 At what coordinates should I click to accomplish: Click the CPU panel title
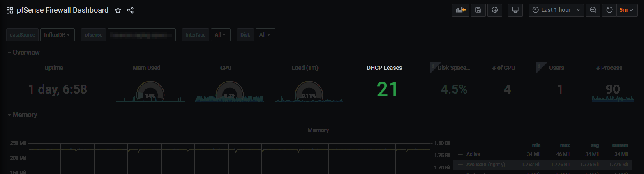226,68
